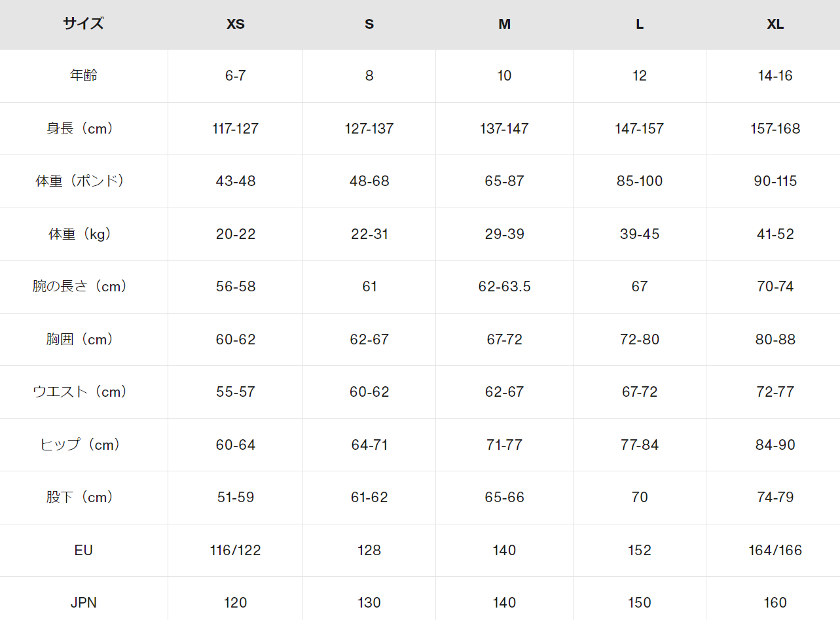Viewport: 840px width, 620px height.
Task: Select the XL column header
Action: pyautogui.click(x=775, y=24)
